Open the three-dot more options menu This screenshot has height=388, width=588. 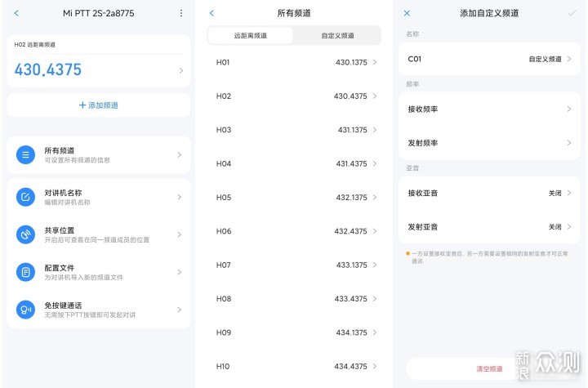click(181, 13)
